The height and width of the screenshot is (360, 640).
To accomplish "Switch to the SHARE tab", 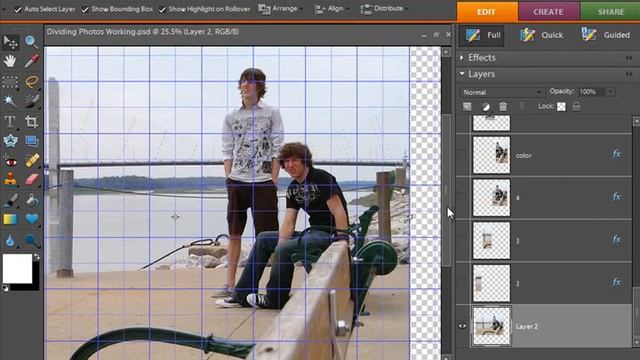I will click(611, 12).
